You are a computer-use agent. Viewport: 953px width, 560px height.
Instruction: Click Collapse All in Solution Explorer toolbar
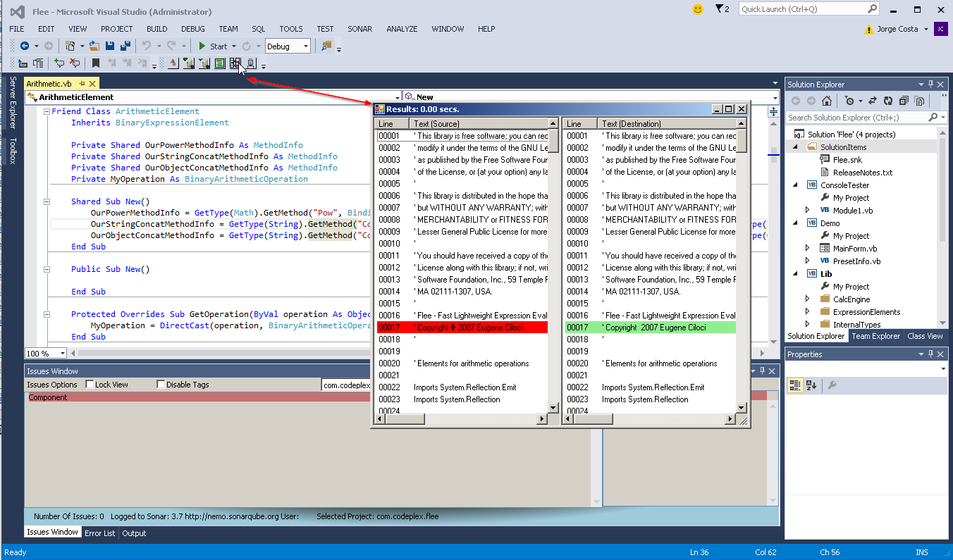point(904,101)
